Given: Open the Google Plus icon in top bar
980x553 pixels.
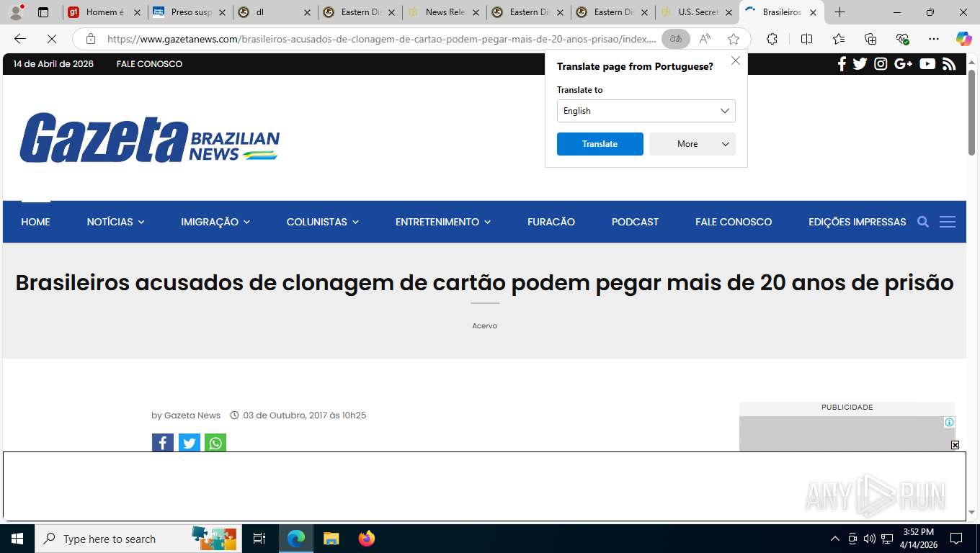Looking at the screenshot, I should [903, 64].
